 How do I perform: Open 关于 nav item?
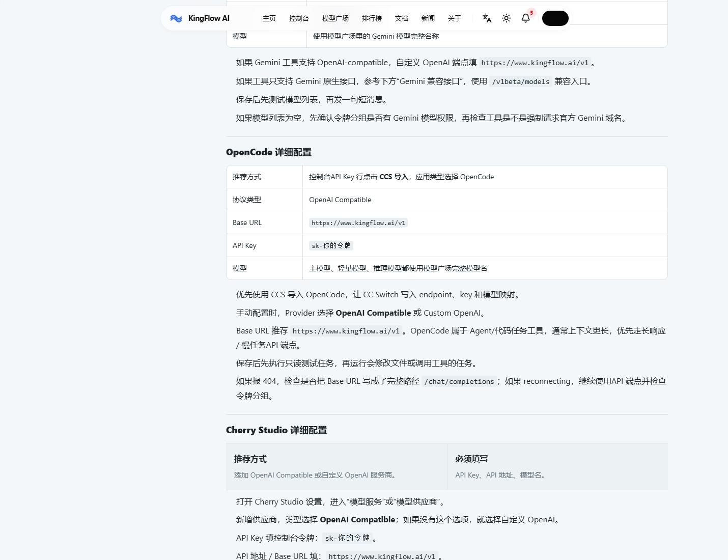pyautogui.click(x=455, y=18)
